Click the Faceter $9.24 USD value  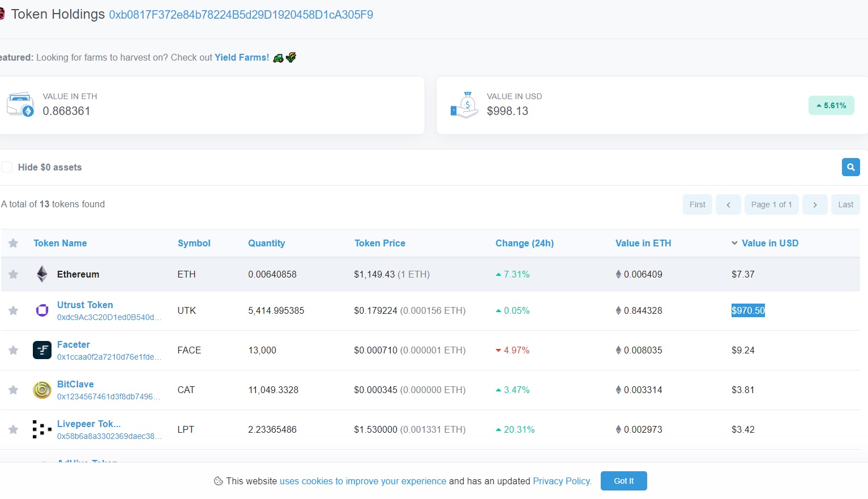coord(743,350)
